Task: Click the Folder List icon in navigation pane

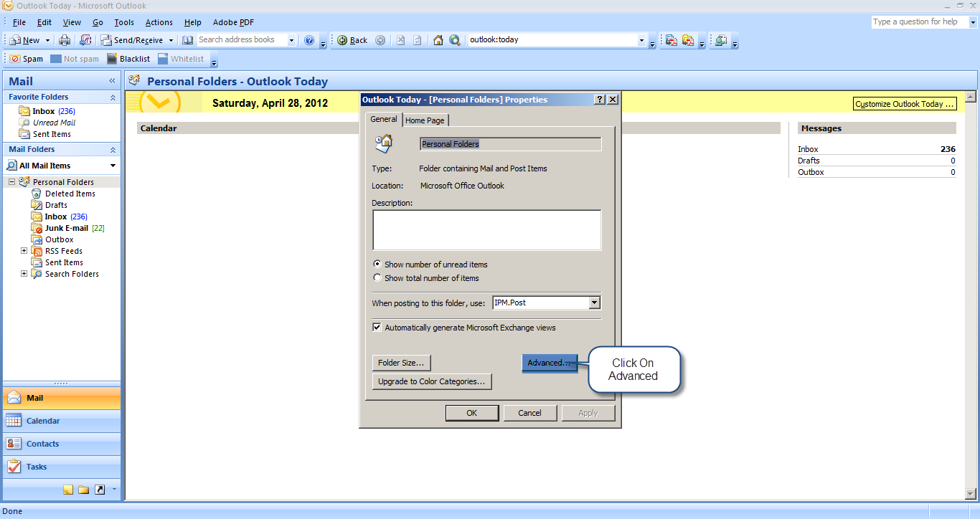Action: pyautogui.click(x=84, y=490)
